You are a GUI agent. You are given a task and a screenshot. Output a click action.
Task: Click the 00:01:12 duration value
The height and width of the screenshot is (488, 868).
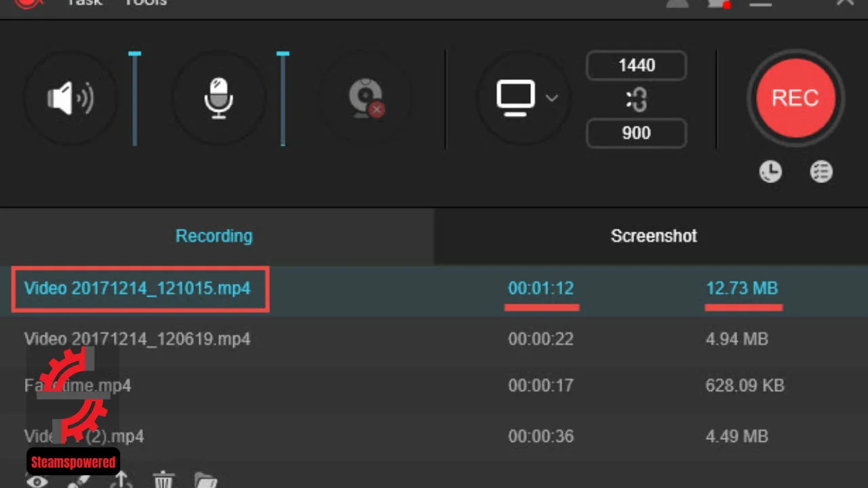pos(541,288)
